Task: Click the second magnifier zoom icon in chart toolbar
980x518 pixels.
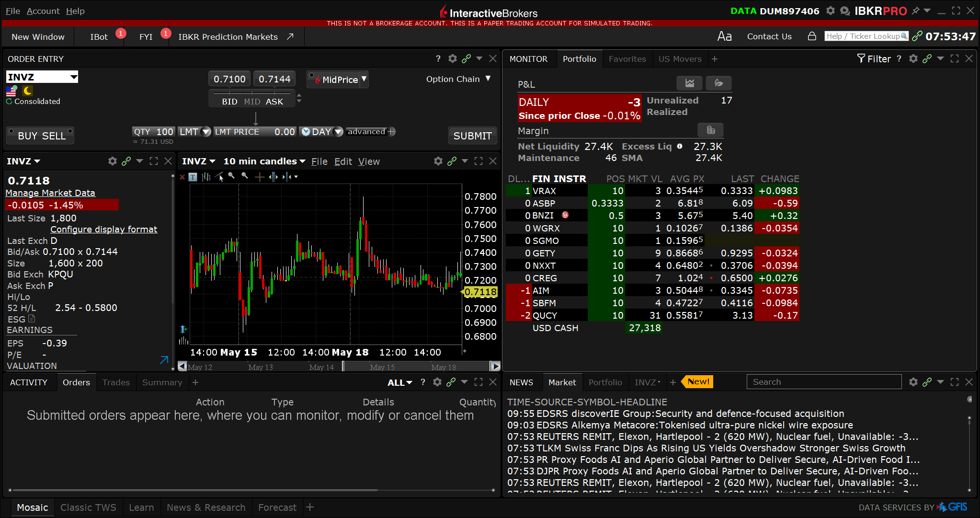Action: click(245, 176)
